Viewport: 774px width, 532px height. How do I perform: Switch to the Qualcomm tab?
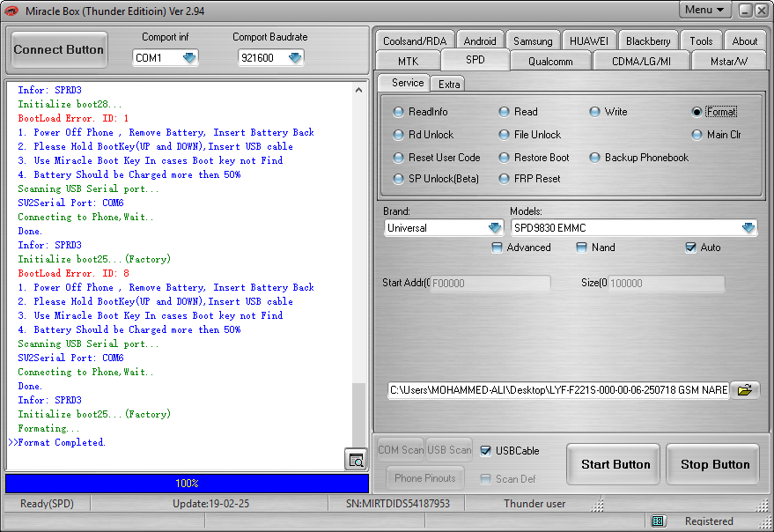(550, 62)
